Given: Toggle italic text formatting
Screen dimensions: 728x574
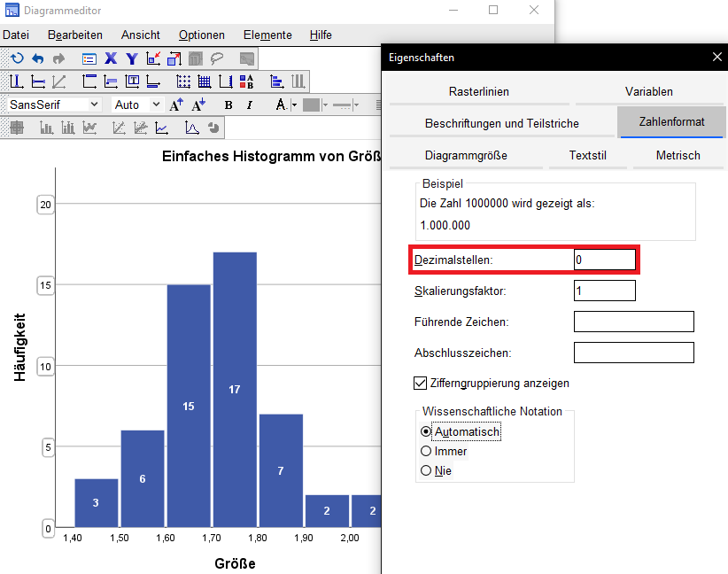Looking at the screenshot, I should click(x=250, y=105).
